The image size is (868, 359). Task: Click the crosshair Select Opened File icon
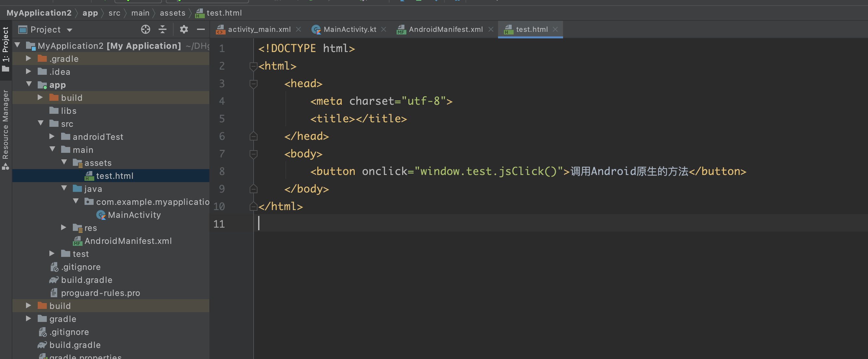146,29
